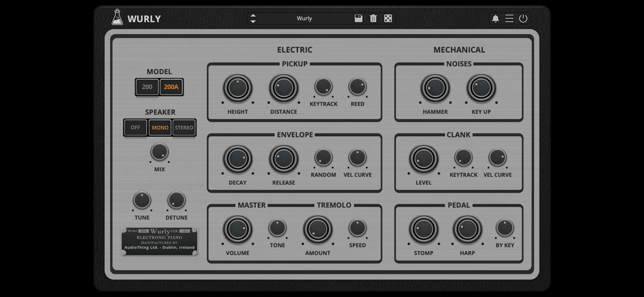This screenshot has height=297, width=644.
Task: Save the current Wurly preset
Action: click(358, 18)
